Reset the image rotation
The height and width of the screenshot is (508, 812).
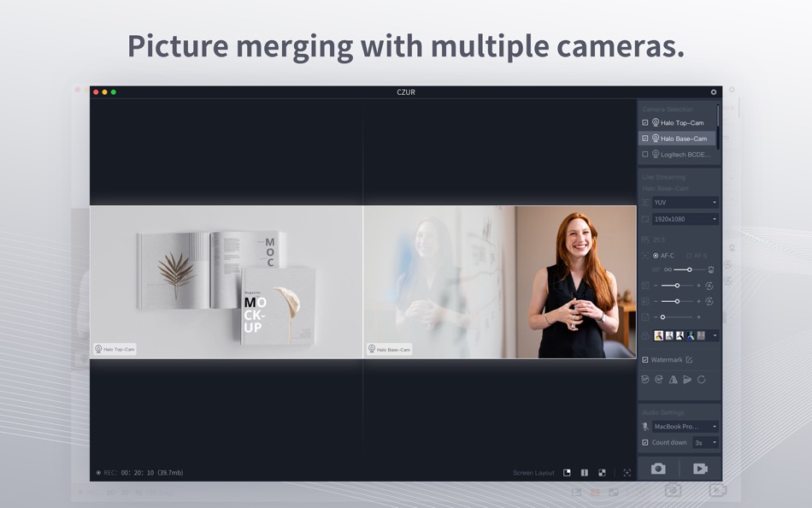click(x=702, y=379)
